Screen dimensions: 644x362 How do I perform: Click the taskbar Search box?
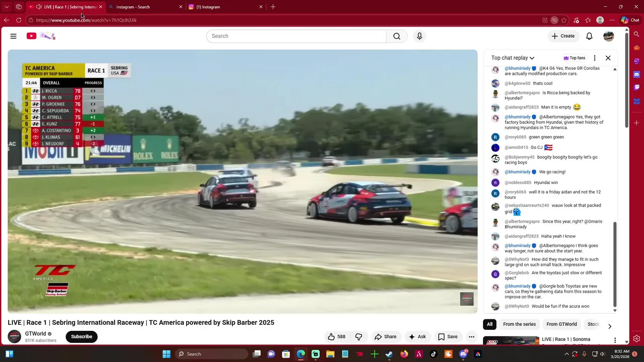[x=211, y=354]
